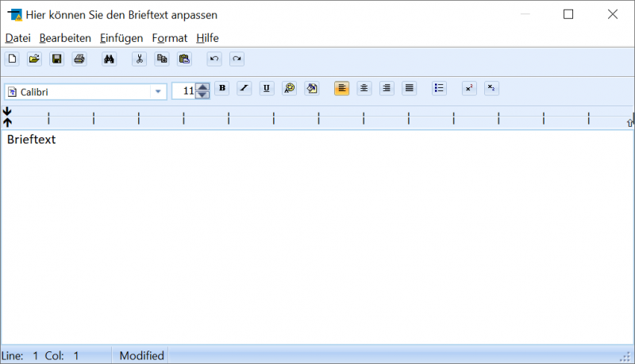Apply subscript formatting
Image resolution: width=635 pixels, height=364 pixels.
pyautogui.click(x=491, y=88)
